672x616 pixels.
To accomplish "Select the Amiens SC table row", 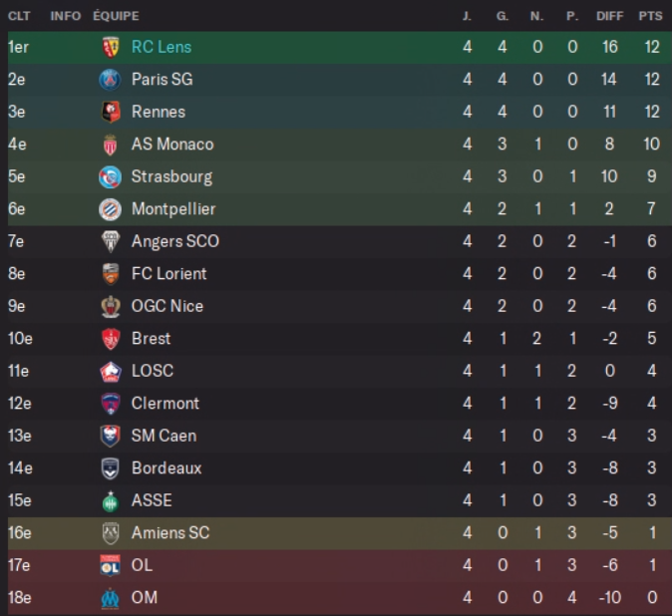I will coord(339,533).
